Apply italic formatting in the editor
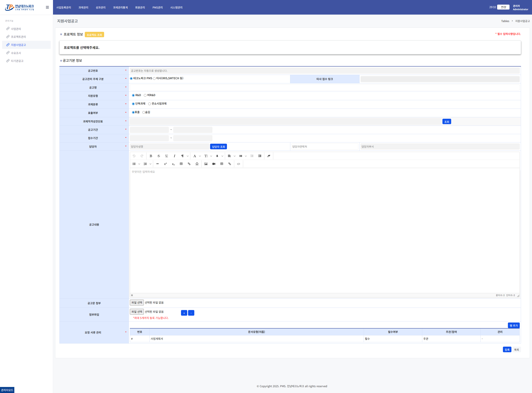 pyautogui.click(x=175, y=156)
